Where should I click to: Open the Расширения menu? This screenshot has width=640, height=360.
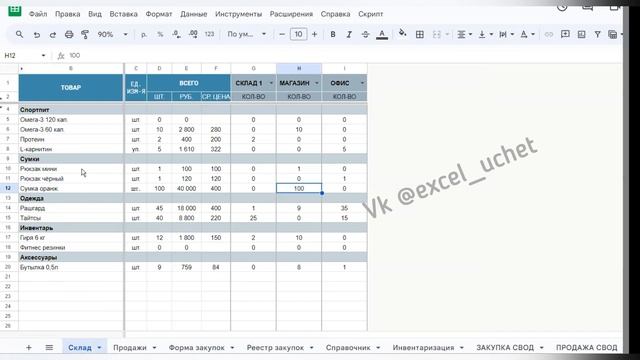pyautogui.click(x=291, y=14)
